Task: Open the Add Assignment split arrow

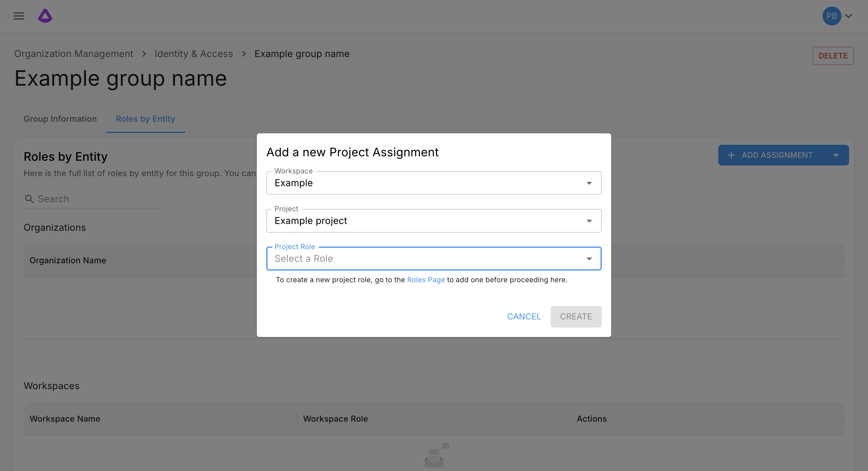Action: 836,155
